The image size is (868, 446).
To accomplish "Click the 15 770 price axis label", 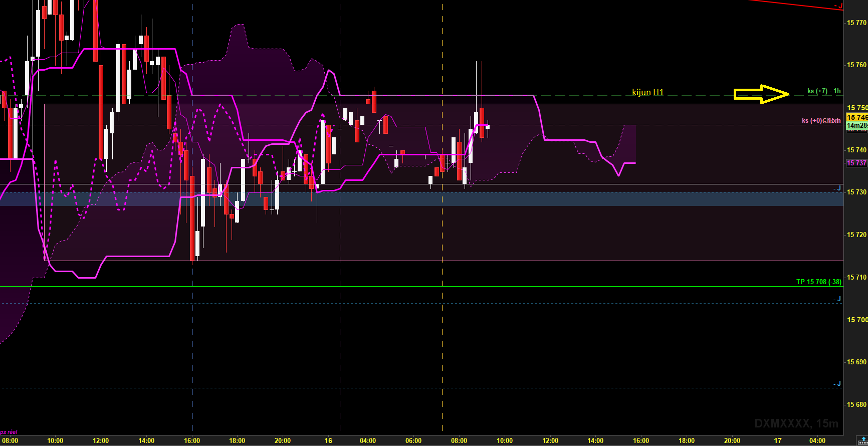I will (856, 23).
